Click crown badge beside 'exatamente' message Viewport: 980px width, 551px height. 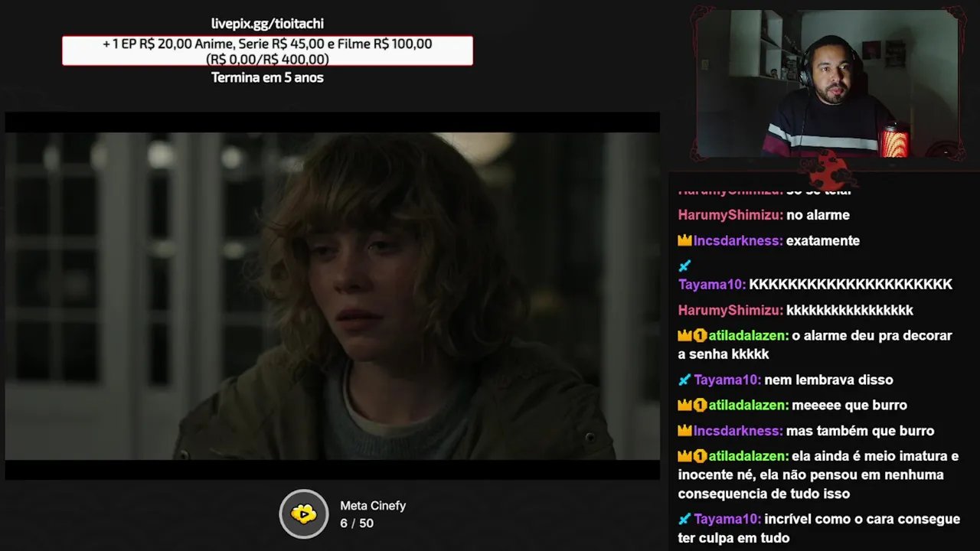(684, 240)
